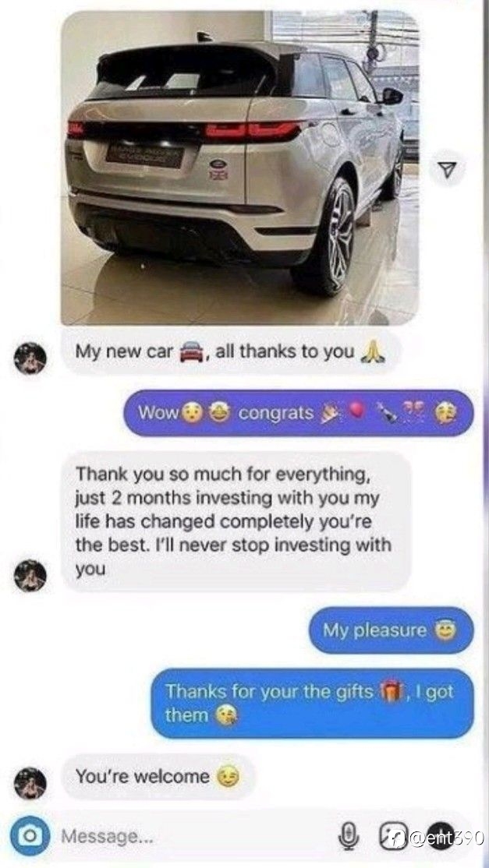Select the "Wow congrats" purple message bubble

299,414
